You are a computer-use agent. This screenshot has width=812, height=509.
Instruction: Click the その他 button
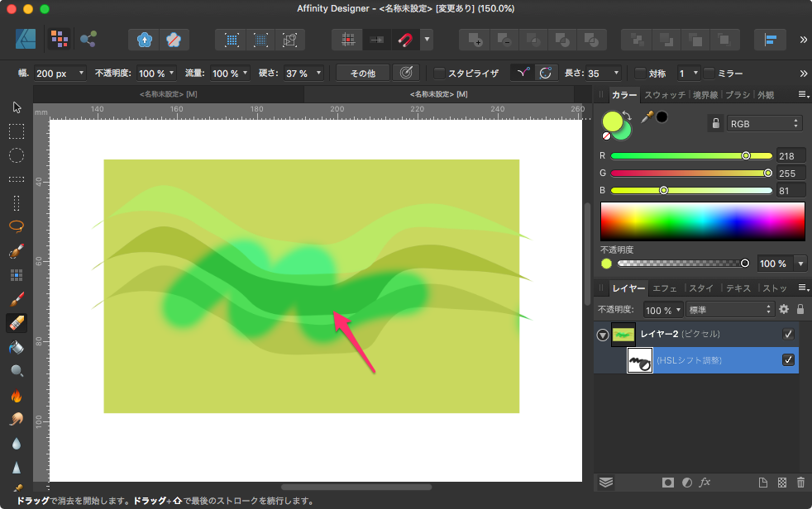[x=362, y=74]
